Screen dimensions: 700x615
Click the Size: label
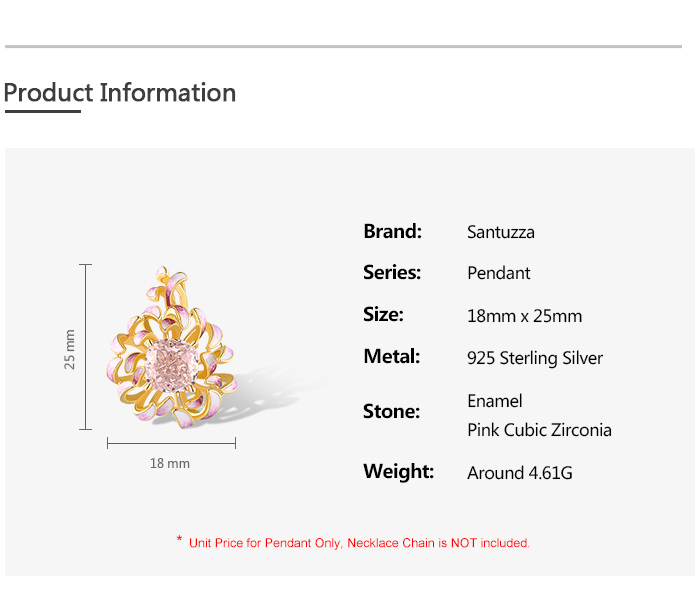tap(383, 314)
